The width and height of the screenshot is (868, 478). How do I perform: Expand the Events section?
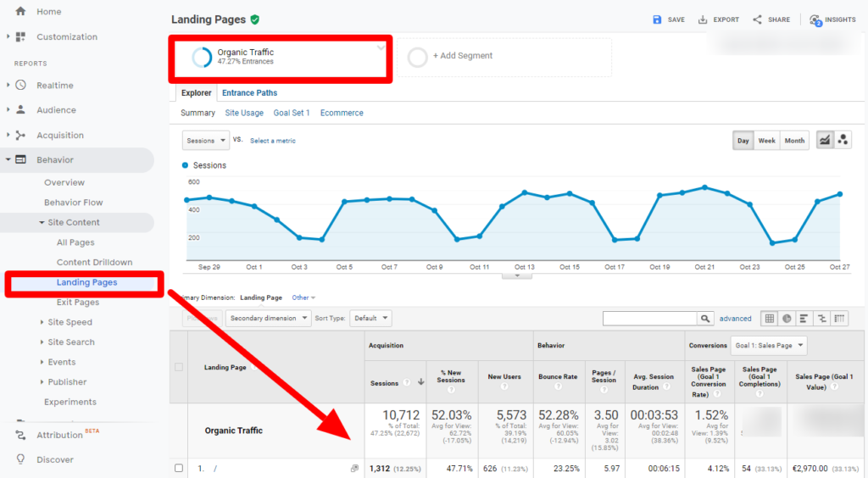coord(42,362)
